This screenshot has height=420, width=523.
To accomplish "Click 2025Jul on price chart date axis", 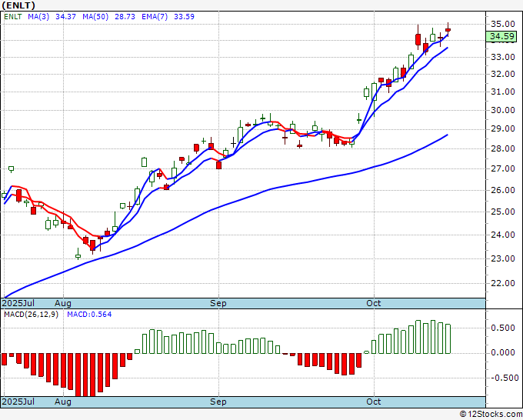I will pos(18,303).
